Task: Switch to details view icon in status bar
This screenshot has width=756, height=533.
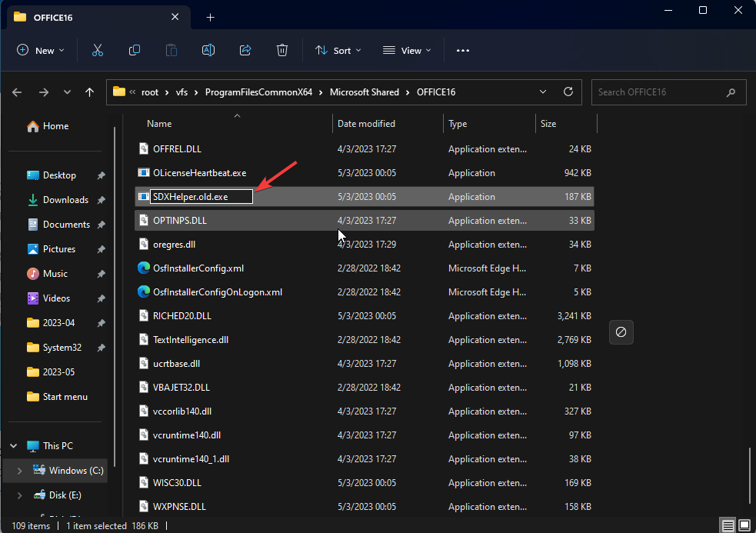Action: (728, 525)
